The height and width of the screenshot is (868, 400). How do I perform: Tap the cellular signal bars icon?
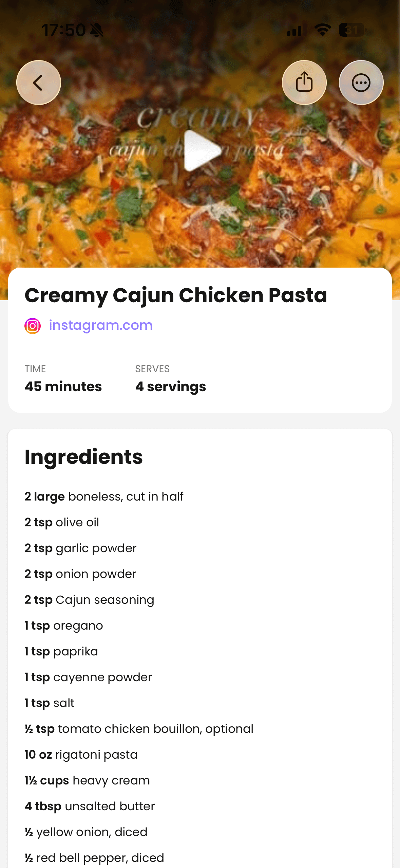[295, 31]
